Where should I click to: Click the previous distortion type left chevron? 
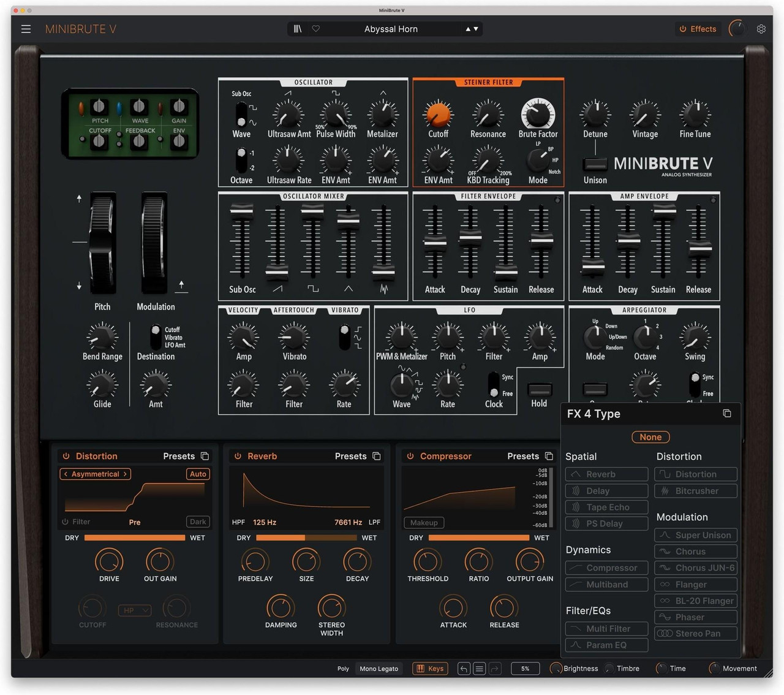click(x=66, y=474)
